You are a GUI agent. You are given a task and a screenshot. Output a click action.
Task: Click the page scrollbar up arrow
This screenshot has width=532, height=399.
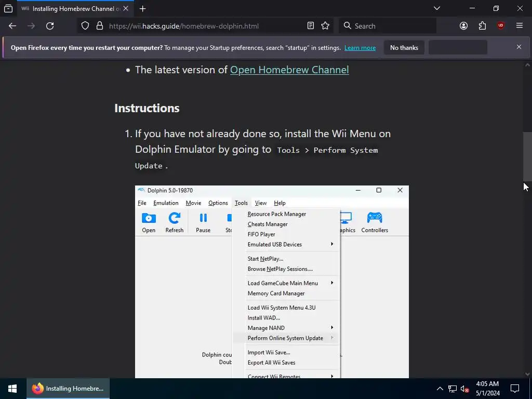click(x=527, y=65)
